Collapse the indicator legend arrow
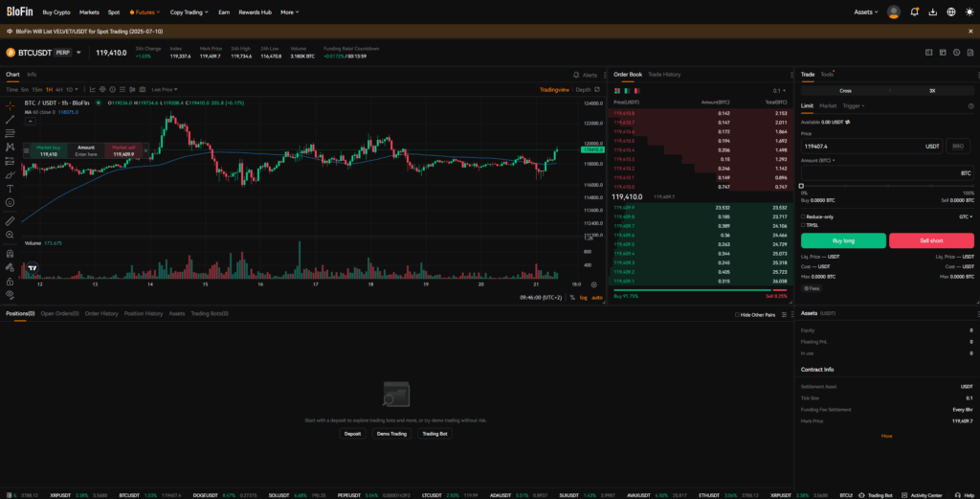The image size is (980, 499). (x=30, y=122)
